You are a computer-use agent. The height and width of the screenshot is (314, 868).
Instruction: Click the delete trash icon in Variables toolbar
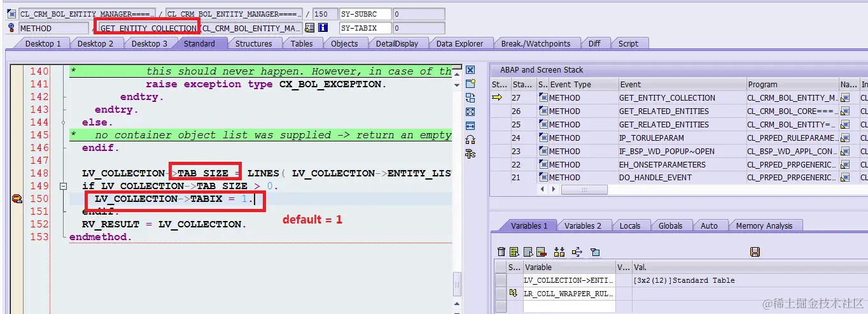pos(501,252)
